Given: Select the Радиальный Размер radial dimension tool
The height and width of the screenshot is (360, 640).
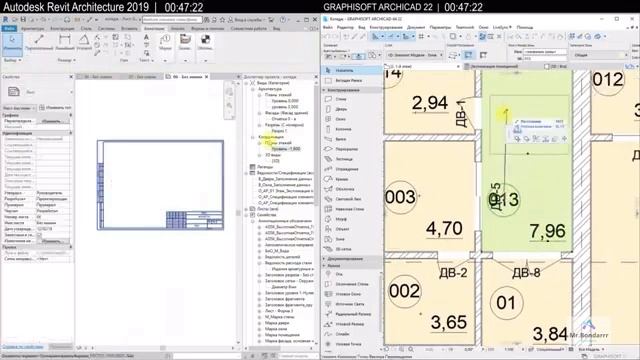Looking at the screenshot, I should click(x=351, y=314).
